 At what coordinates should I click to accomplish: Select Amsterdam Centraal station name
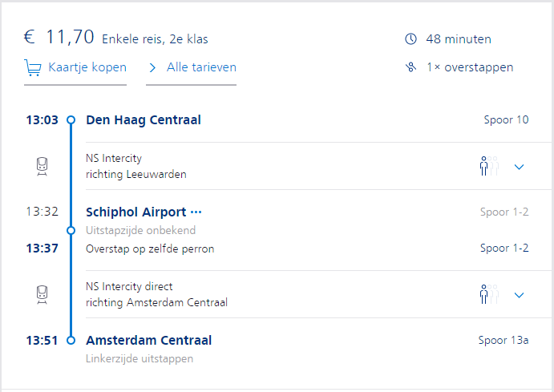pos(149,341)
